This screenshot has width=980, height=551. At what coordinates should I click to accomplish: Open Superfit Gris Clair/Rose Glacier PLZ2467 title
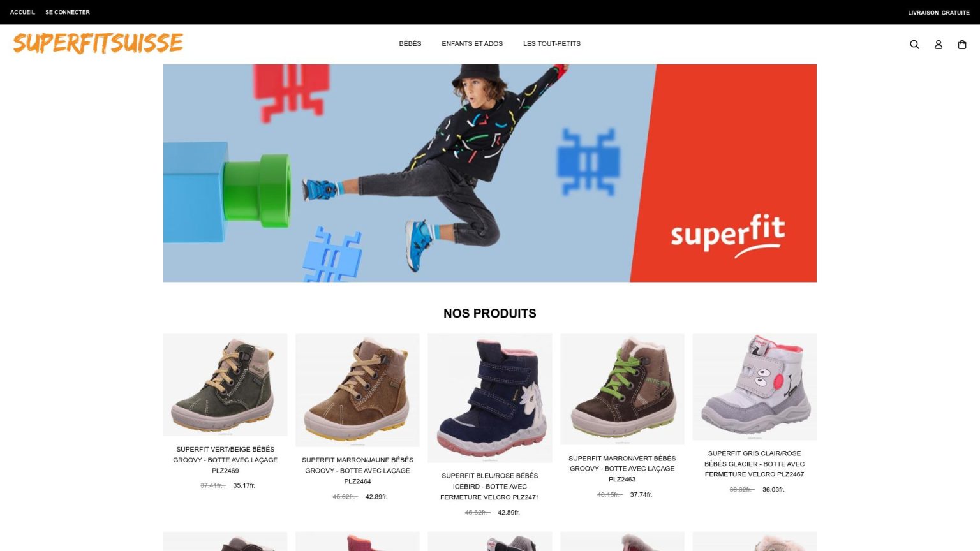point(754,464)
